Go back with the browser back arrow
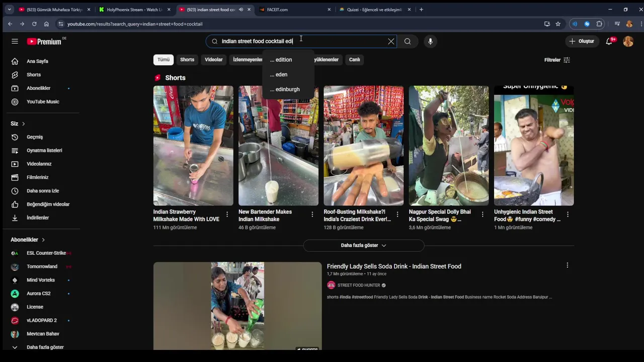This screenshot has width=644, height=362. [x=10, y=24]
